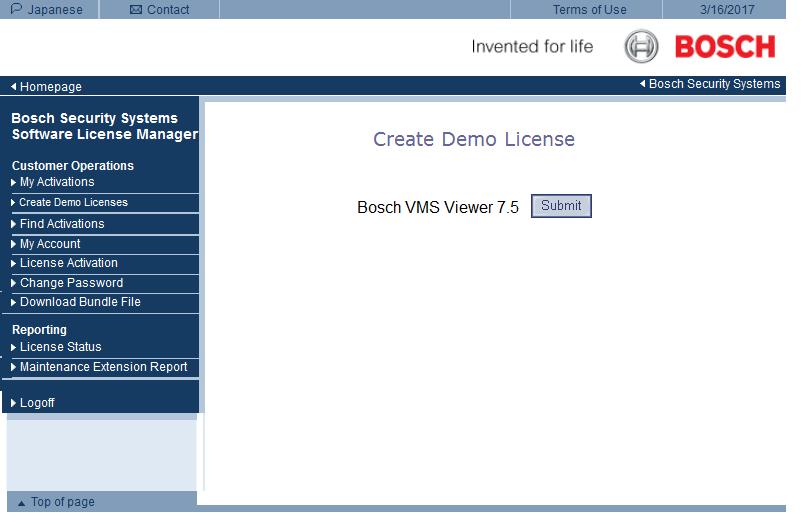Viewport: 802px width, 526px height.
Task: Click the Japanese speech bubble icon
Action: click(16, 9)
